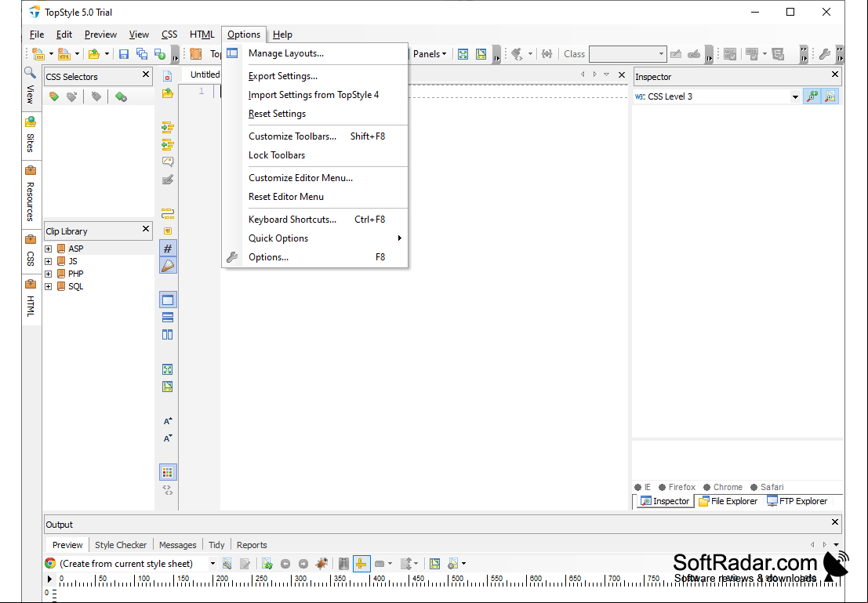Screen dimensions: 868x603
Task: Click the green new selector tag icon
Action: tap(53, 96)
